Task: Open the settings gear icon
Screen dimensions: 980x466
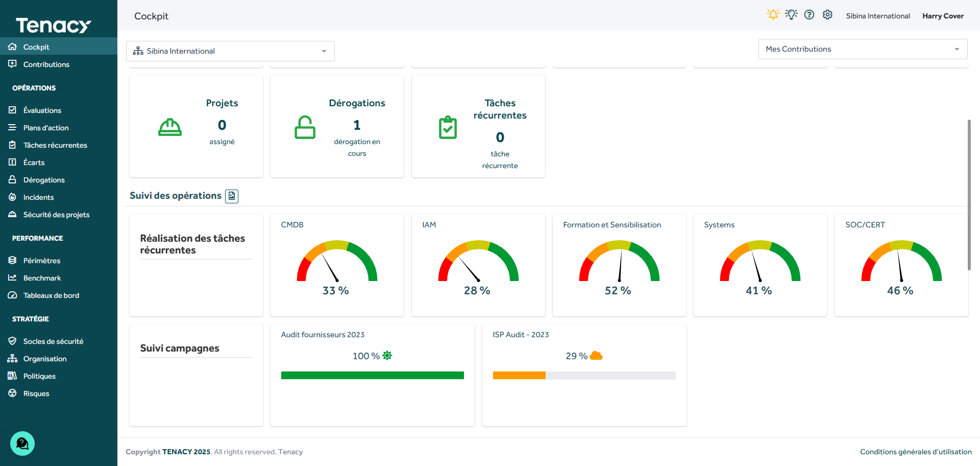Action: point(827,15)
